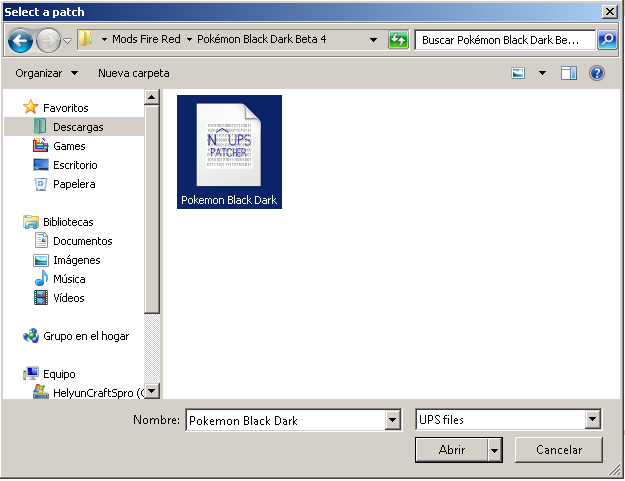625x481 pixels.
Task: Select the Pokemon Black Dark UPS file
Action: [229, 151]
